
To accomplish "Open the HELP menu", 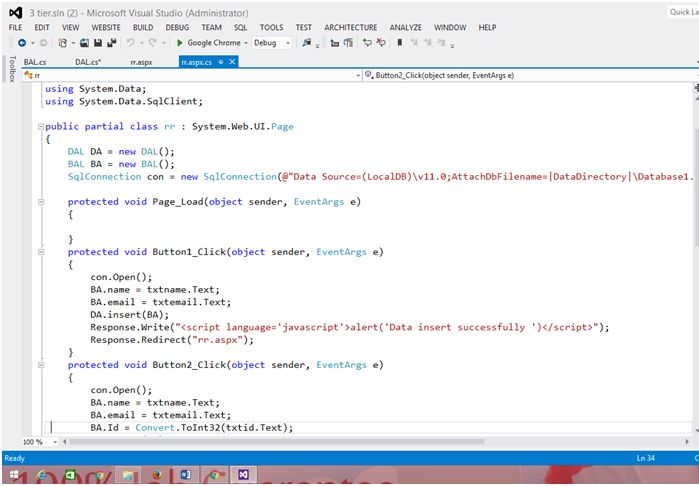I will [x=487, y=28].
